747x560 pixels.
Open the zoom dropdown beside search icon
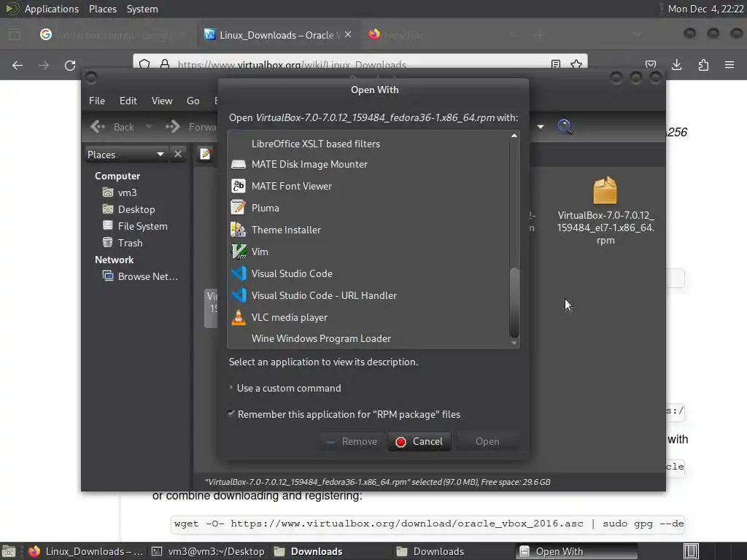541,127
